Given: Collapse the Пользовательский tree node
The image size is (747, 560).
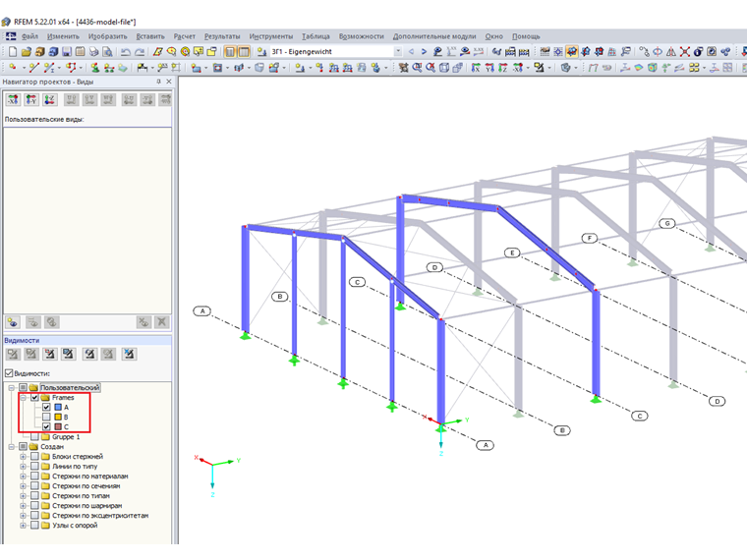Looking at the screenshot, I should coord(12,388).
